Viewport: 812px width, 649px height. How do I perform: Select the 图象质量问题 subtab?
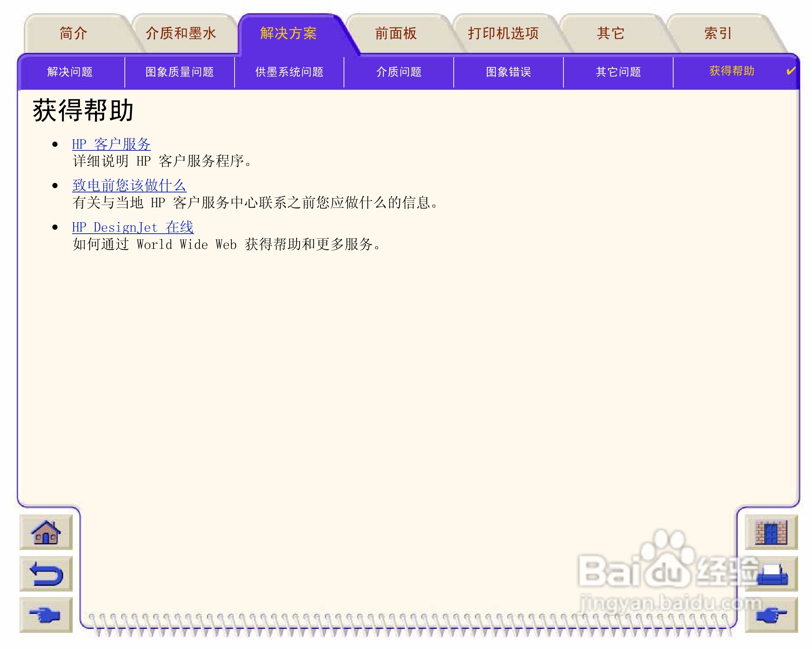pyautogui.click(x=180, y=72)
